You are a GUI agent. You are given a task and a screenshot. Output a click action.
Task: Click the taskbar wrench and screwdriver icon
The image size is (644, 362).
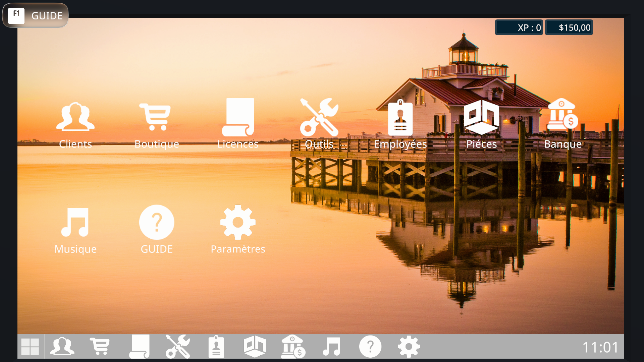[178, 347]
